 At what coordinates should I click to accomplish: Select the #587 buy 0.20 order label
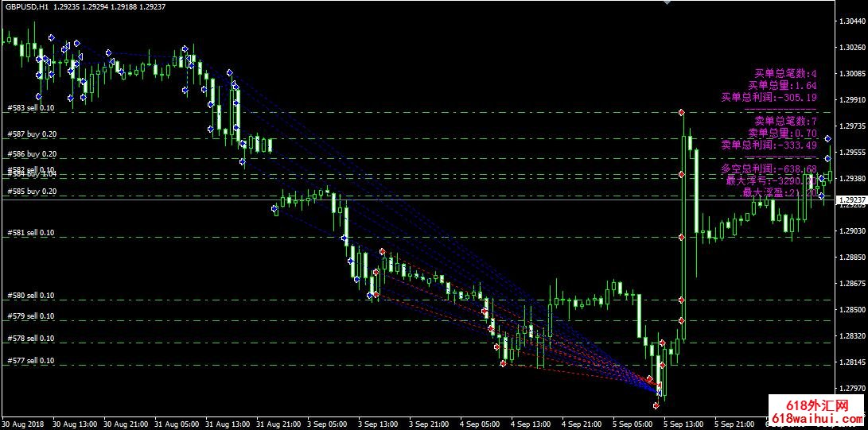tap(32, 134)
